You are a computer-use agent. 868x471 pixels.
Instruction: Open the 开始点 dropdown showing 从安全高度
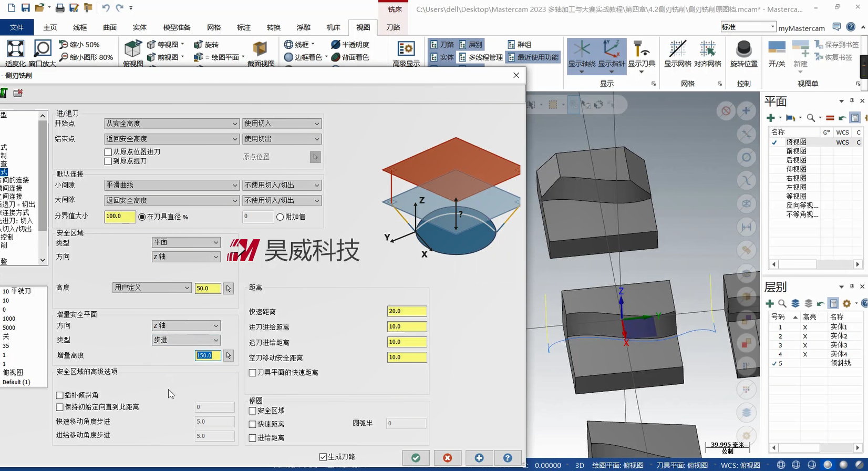[x=171, y=124]
